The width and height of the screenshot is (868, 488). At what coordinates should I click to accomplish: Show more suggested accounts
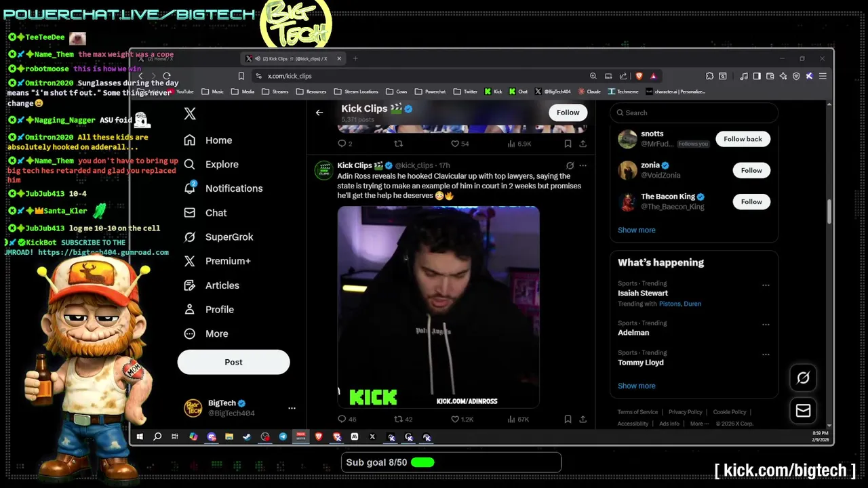tap(636, 230)
